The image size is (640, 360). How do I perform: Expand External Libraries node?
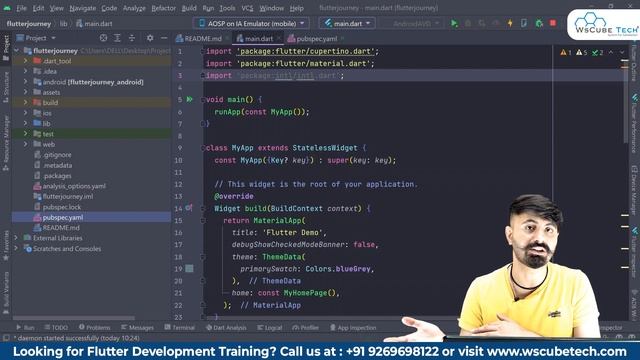click(16, 238)
